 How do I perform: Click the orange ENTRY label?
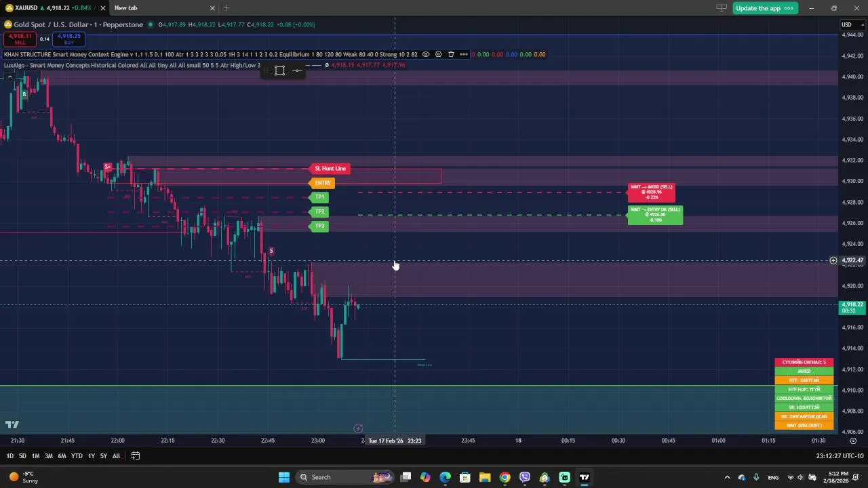point(322,183)
